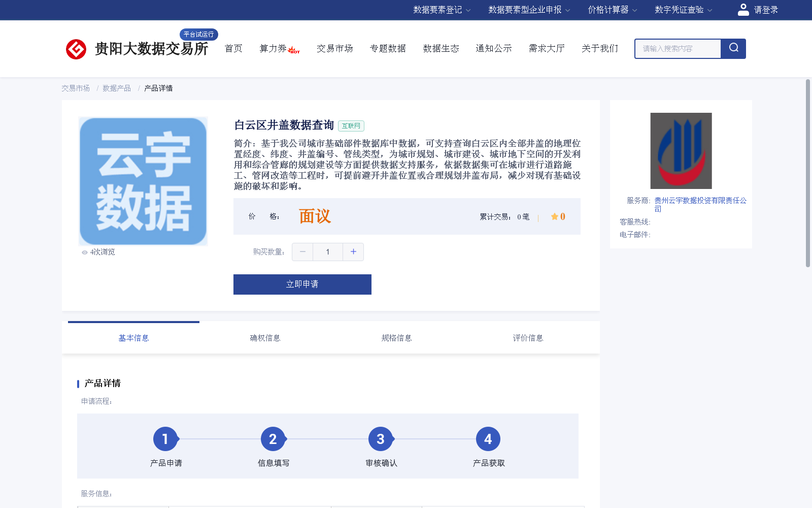Open 专题数据 navigation item
The image size is (812, 508).
(x=388, y=48)
